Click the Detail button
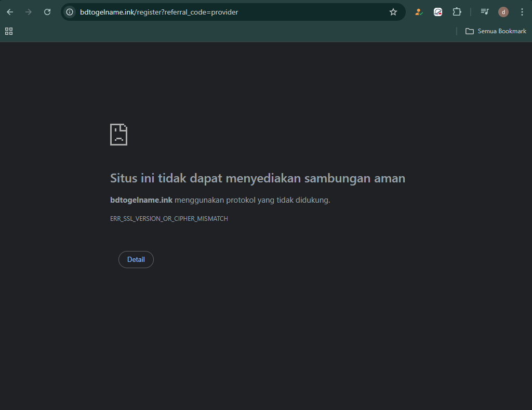The width and height of the screenshot is (532, 410). click(136, 260)
